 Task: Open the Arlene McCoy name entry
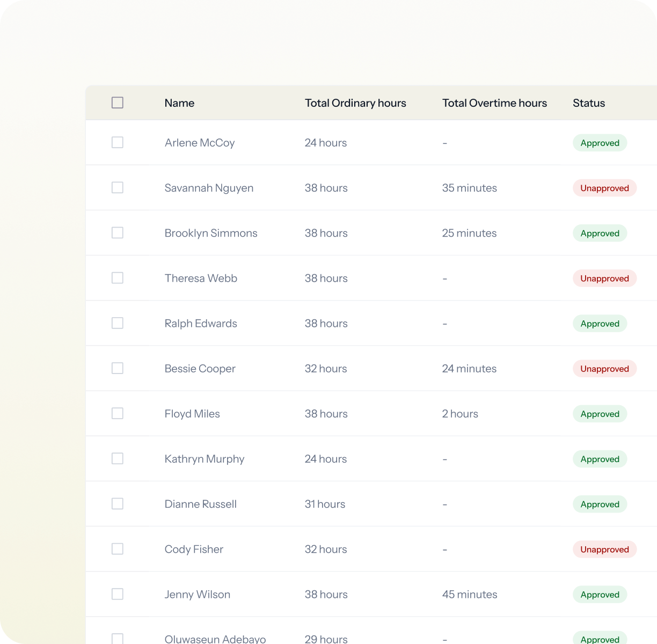200,143
